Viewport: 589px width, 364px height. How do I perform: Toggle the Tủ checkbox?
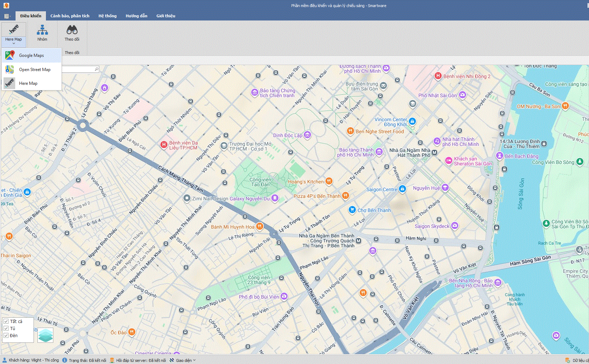[6, 328]
